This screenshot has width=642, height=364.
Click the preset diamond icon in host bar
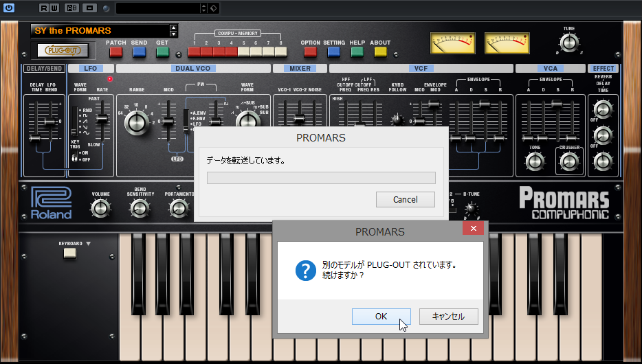pos(213,8)
